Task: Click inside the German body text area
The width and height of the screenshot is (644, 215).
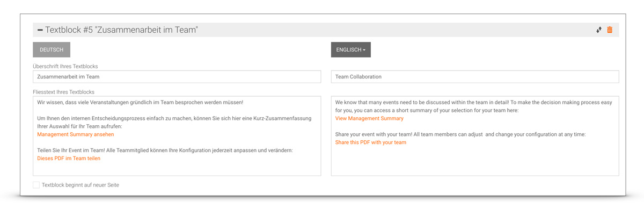Action: tap(177, 168)
